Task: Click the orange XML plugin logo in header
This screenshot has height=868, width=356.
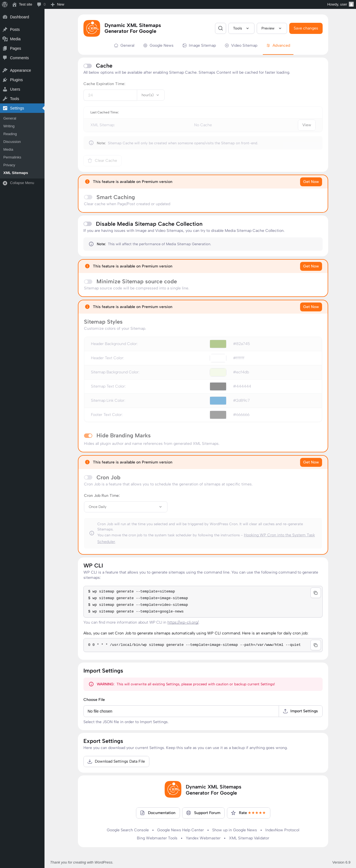Action: [92, 28]
